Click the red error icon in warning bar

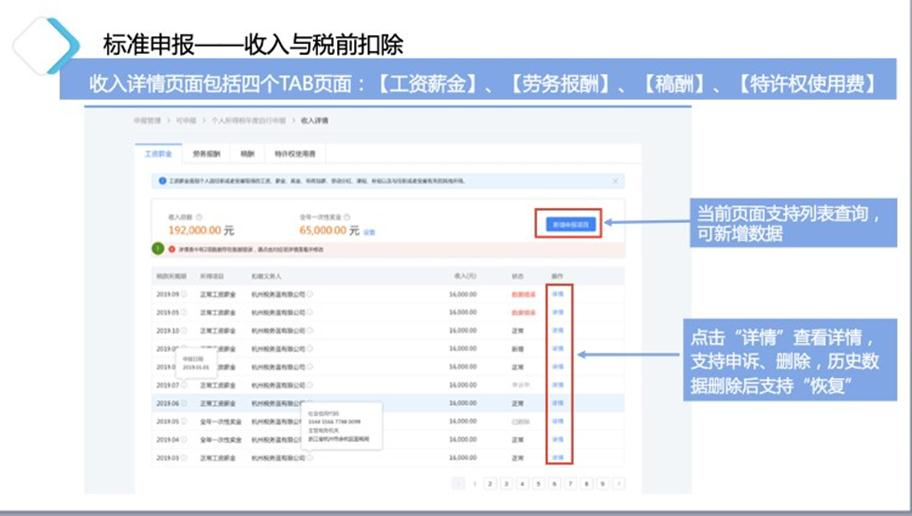(x=171, y=249)
